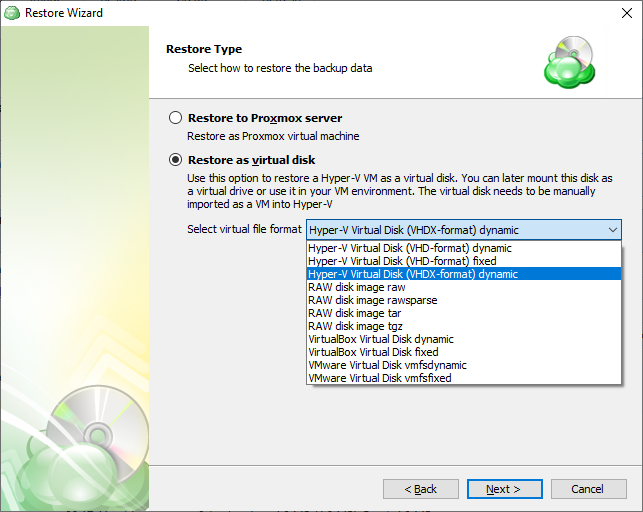Choose VirtualBox Virtual Disk dynamic
Viewport: 643px width, 512px height.
(464, 339)
